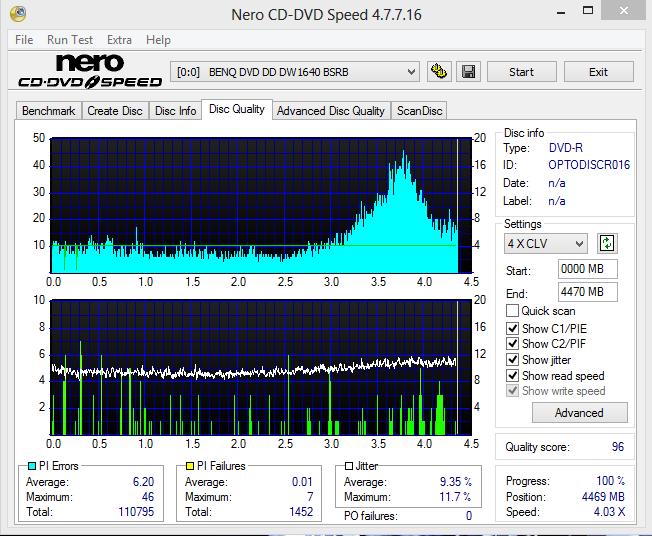Click the Jitter maximum 11.7 % value
This screenshot has width=652, height=536.
pos(456,497)
